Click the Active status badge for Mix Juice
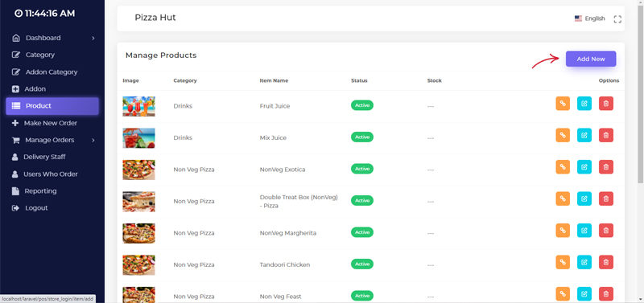Viewport: 644px width, 303px height. click(361, 137)
